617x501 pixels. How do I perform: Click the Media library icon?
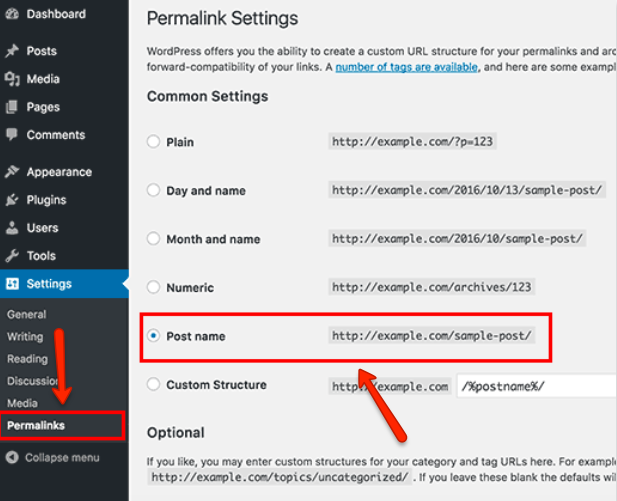tap(12, 79)
